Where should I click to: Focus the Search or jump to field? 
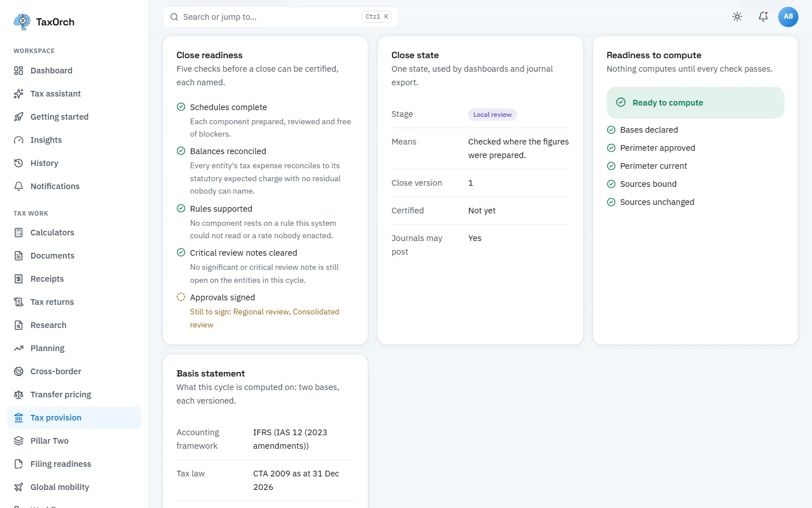[x=281, y=17]
